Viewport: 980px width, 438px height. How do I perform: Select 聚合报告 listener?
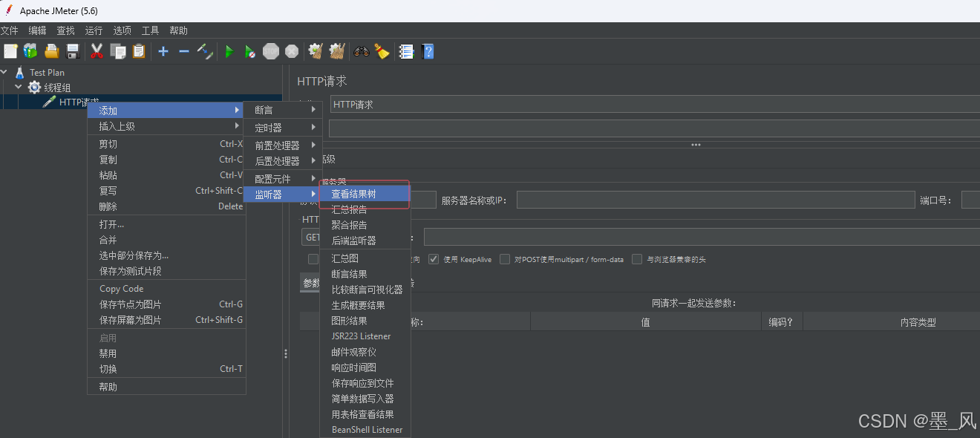(365, 225)
